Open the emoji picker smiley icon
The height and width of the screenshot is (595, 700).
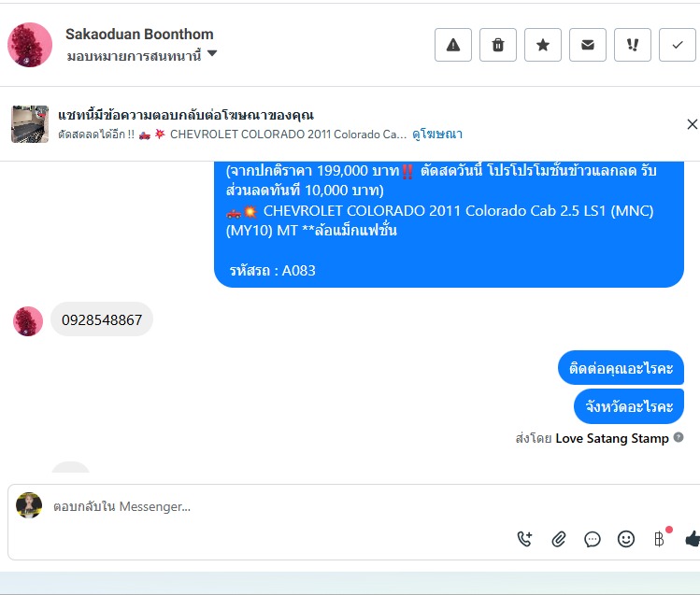tap(626, 539)
